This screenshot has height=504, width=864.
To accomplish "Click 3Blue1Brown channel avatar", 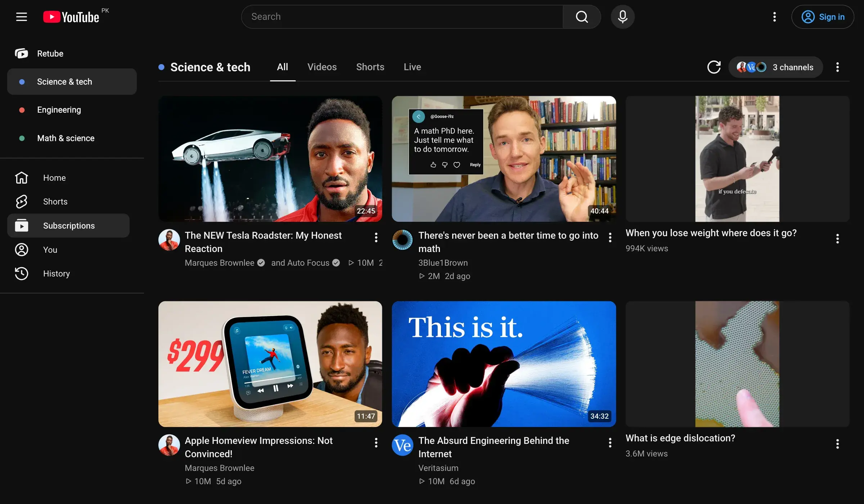I will tap(402, 240).
